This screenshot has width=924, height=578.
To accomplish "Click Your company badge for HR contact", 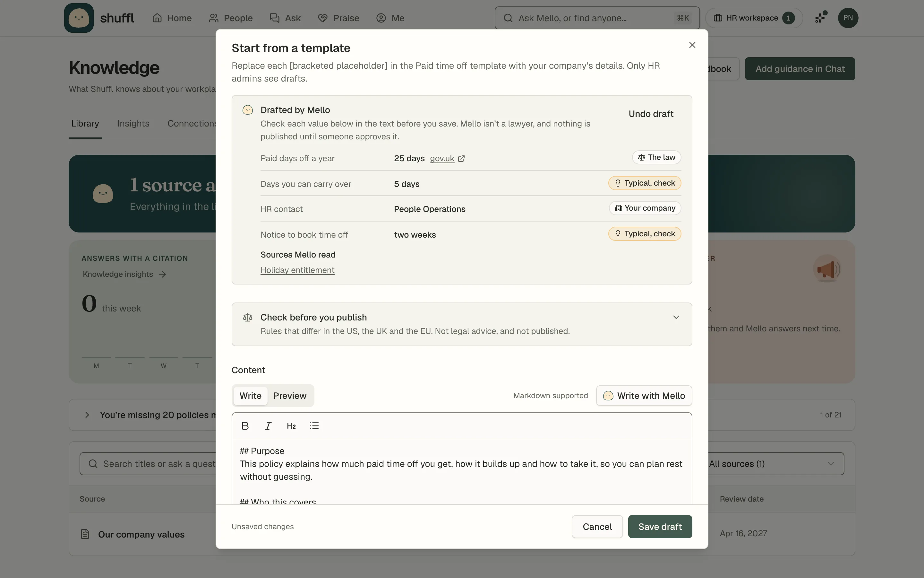I will point(645,208).
